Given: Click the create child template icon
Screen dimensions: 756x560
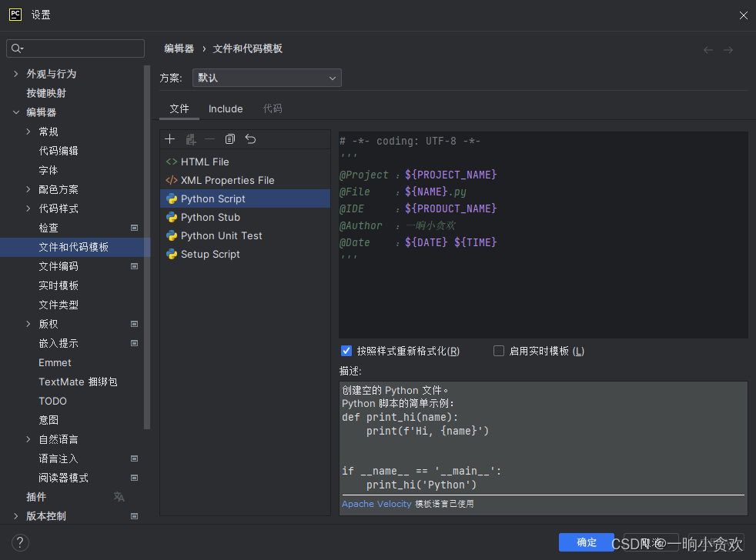Looking at the screenshot, I should [190, 138].
